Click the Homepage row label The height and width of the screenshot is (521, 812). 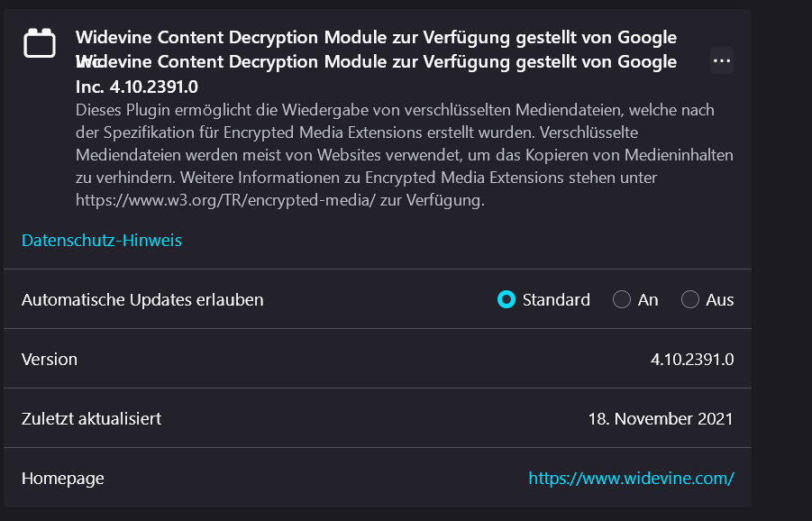pos(63,478)
